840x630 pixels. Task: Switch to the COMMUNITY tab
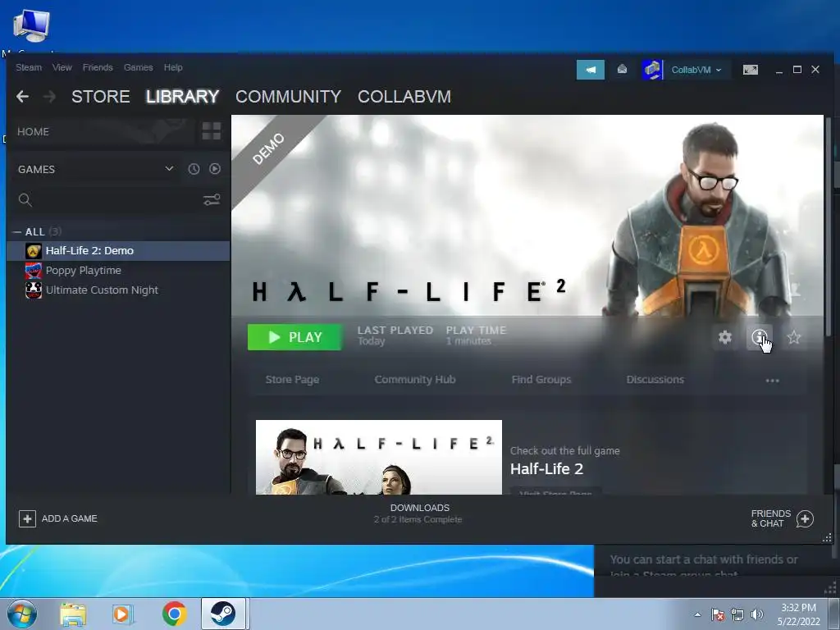pos(288,97)
